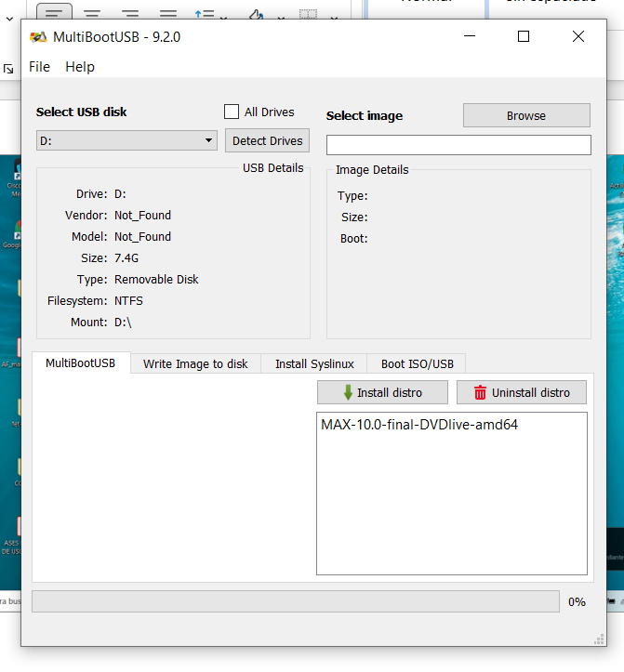Click the 0% progress label
This screenshot has width=624, height=672.
tap(577, 602)
